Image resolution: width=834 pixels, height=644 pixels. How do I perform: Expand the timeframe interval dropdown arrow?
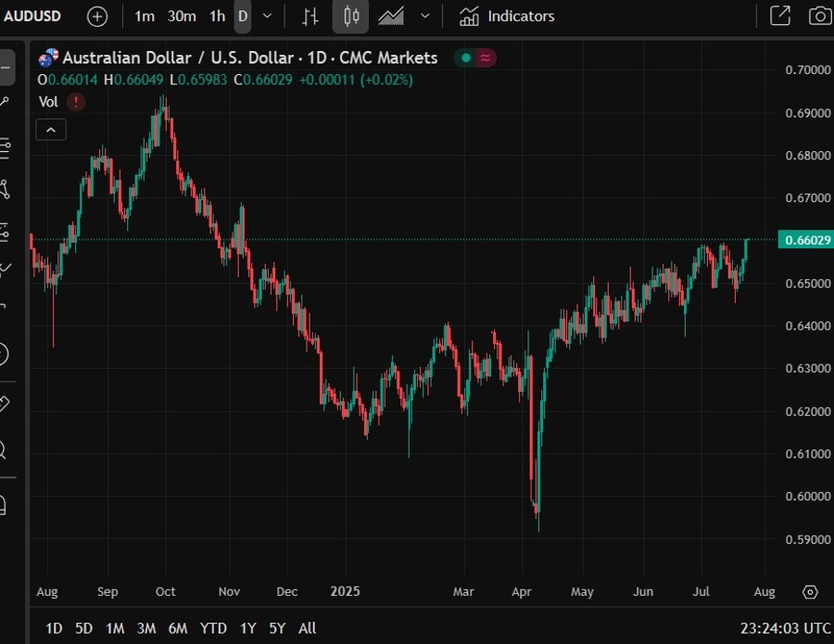[268, 16]
